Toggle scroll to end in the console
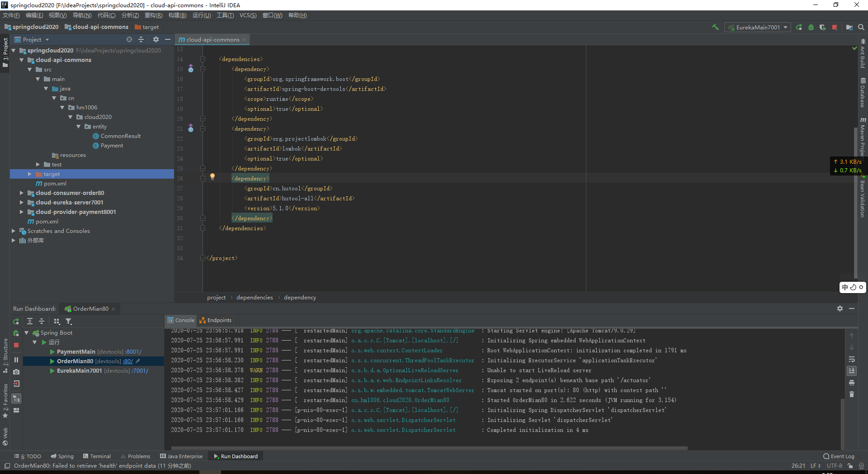868x474 pixels. 852,371
